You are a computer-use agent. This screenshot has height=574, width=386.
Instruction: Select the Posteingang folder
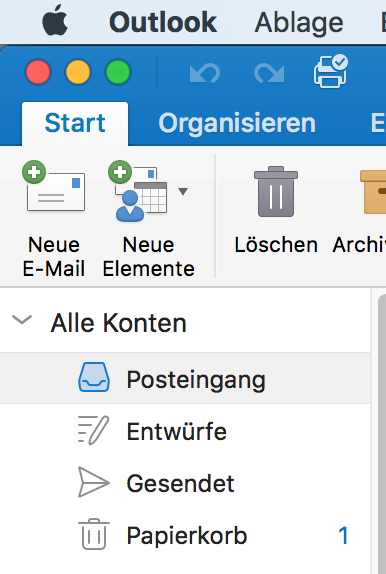tap(185, 379)
